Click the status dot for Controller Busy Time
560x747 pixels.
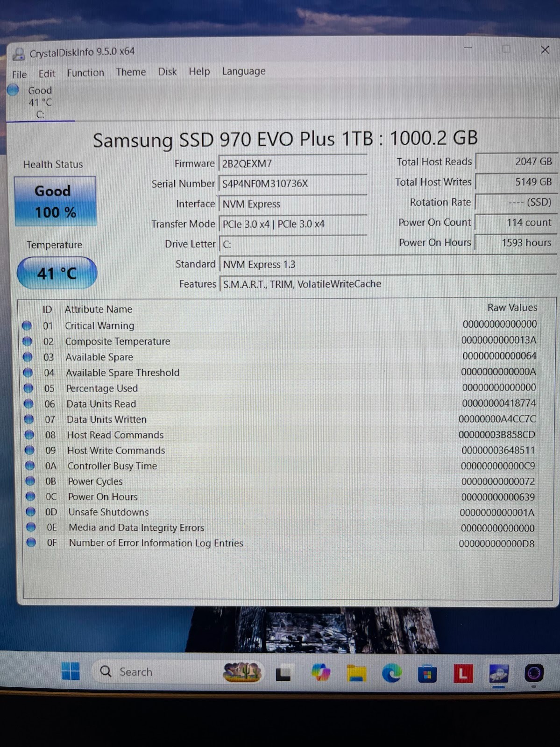tap(30, 465)
